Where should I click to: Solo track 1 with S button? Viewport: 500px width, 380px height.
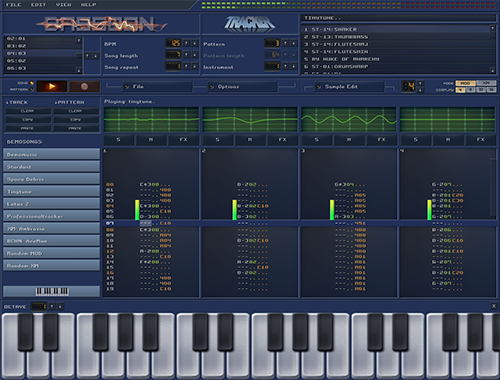point(118,140)
